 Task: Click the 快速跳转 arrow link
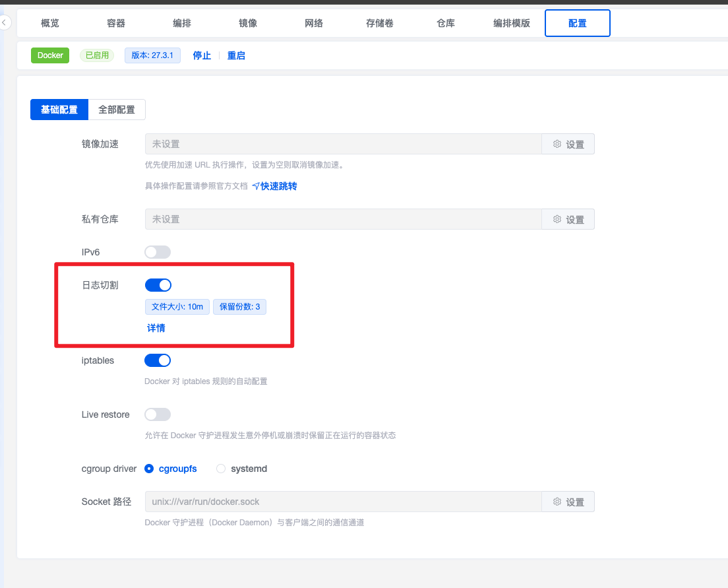(274, 186)
